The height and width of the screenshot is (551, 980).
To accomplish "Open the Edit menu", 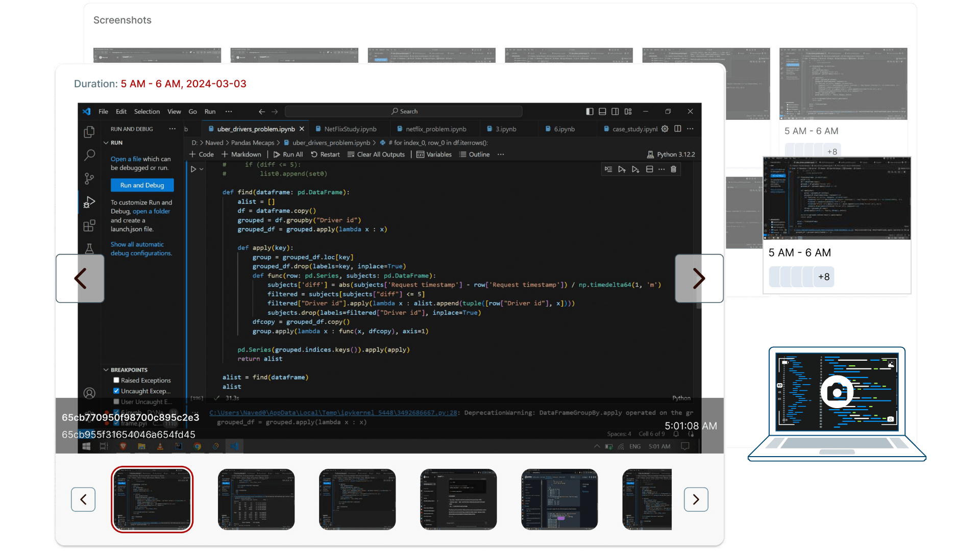I will coord(121,111).
